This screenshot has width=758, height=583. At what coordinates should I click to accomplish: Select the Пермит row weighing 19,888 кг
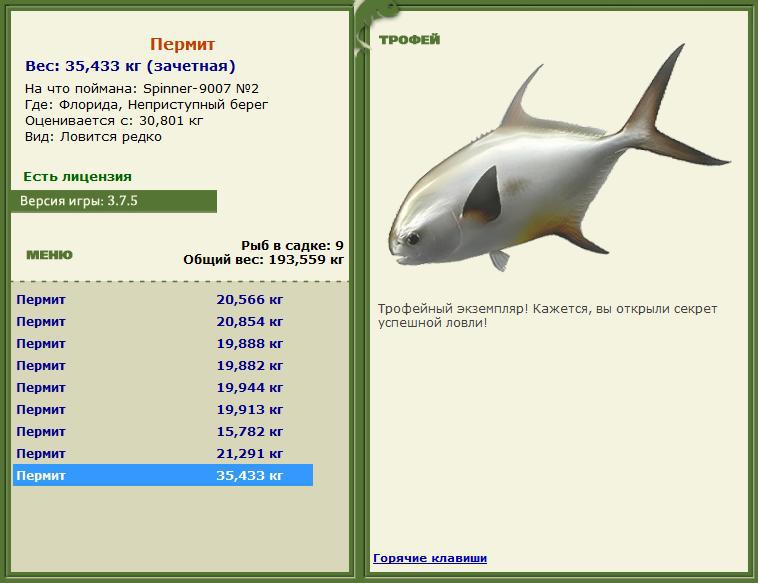[163, 344]
